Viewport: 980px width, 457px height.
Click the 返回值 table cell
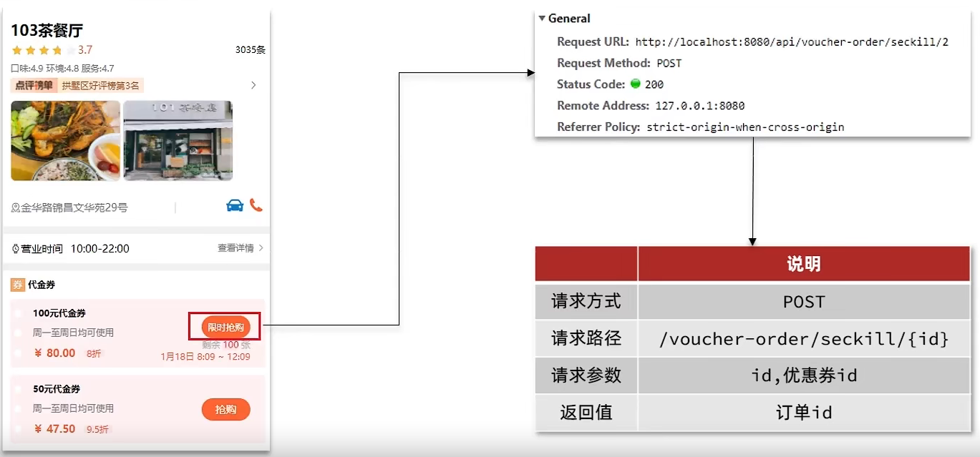586,413
